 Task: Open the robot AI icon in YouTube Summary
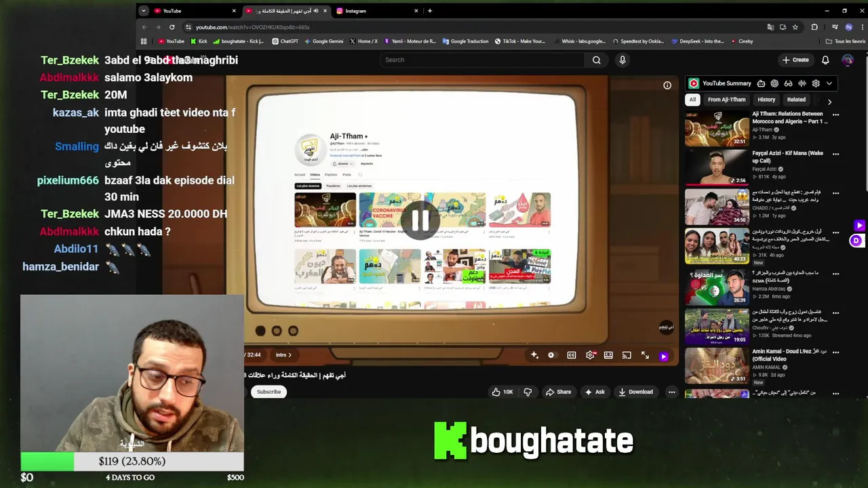coord(761,83)
